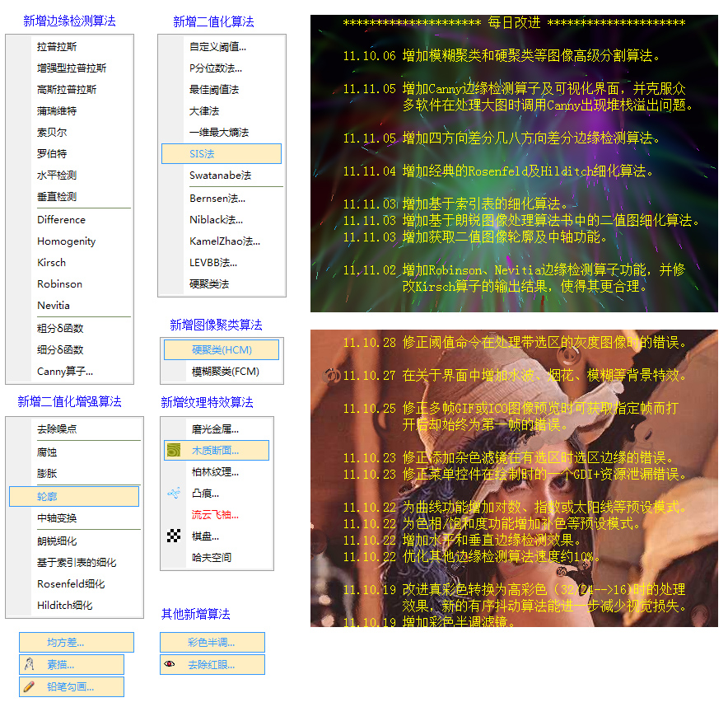728x707 pixels.
Task: Click the 均方差 button
Action: (x=76, y=641)
